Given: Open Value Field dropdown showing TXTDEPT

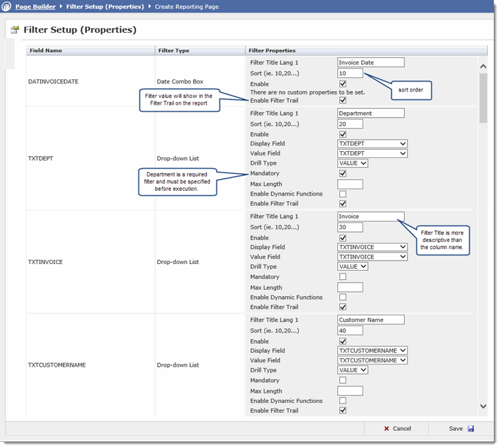Looking at the screenshot, I should point(372,153).
